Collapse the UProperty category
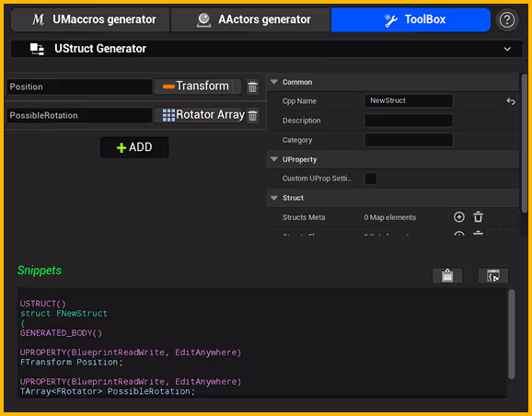This screenshot has height=416, width=532. pyautogui.click(x=274, y=159)
